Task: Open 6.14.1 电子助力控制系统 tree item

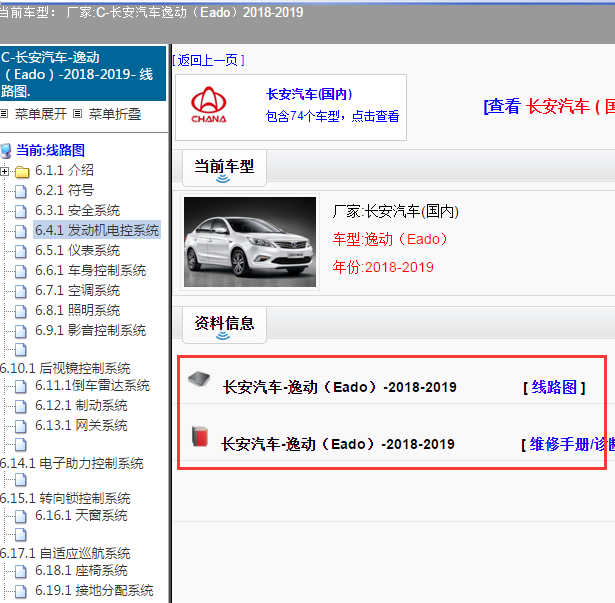Action: [x=72, y=463]
